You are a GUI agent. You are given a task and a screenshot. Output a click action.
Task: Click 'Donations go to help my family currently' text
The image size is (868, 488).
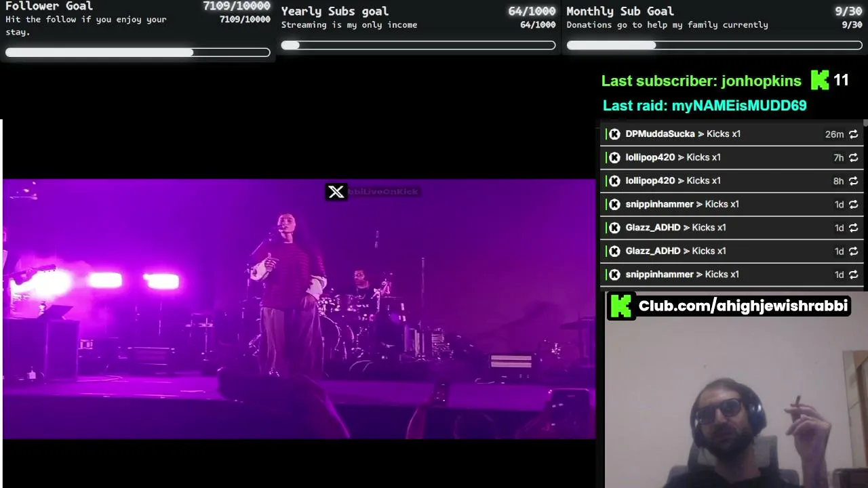click(x=667, y=25)
